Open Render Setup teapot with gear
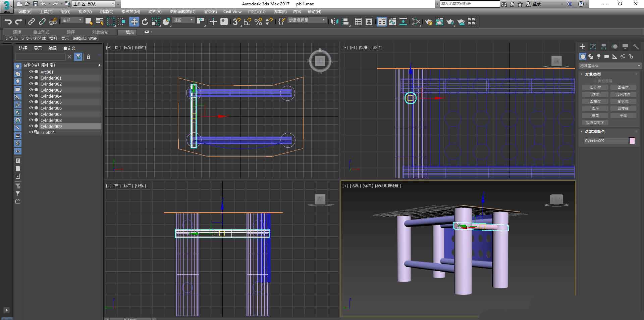Image resolution: width=644 pixels, height=320 pixels. tap(429, 22)
